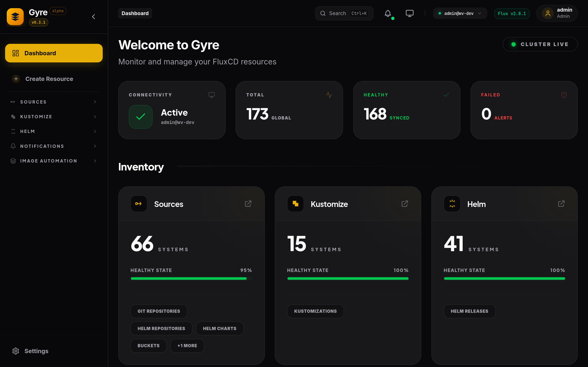Select Image Automation in the sidebar

pyautogui.click(x=48, y=161)
